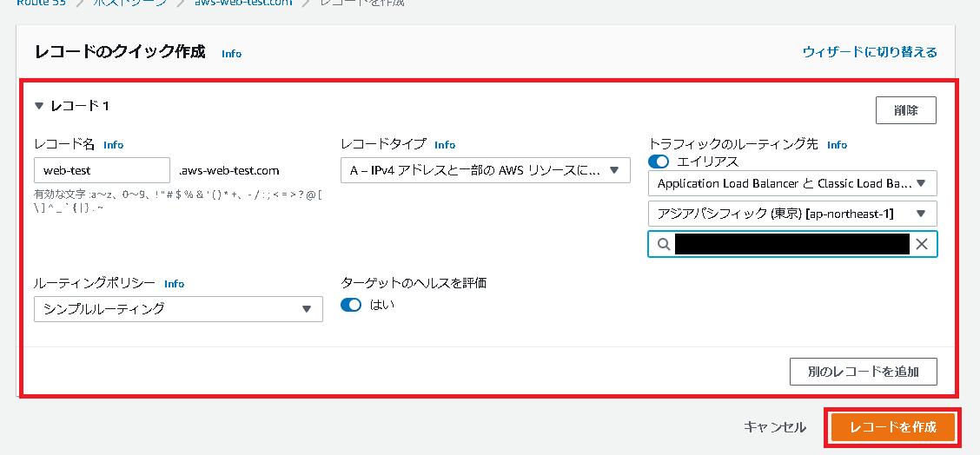980x455 pixels.
Task: Click the レコード 1 section title
Action: (79, 106)
